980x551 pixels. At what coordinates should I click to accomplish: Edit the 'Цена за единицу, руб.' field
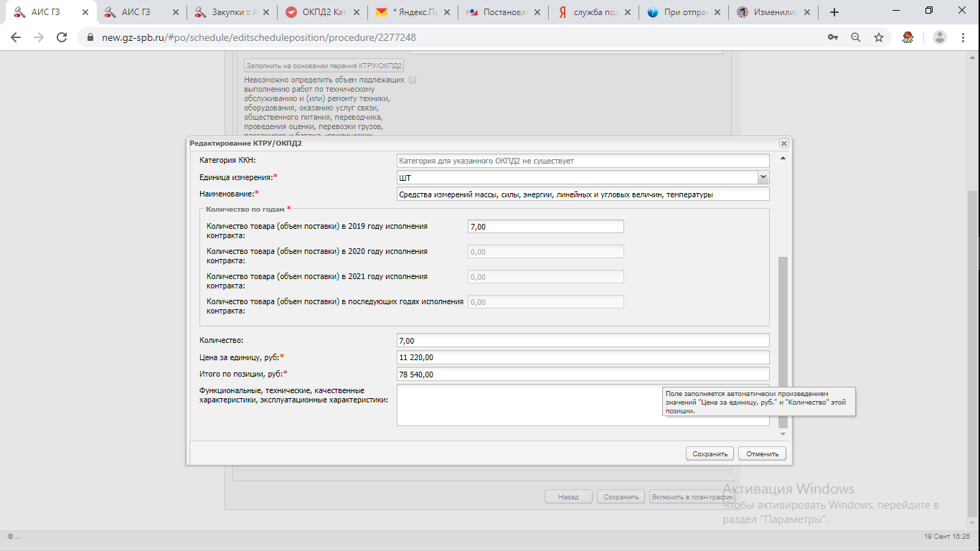click(583, 357)
